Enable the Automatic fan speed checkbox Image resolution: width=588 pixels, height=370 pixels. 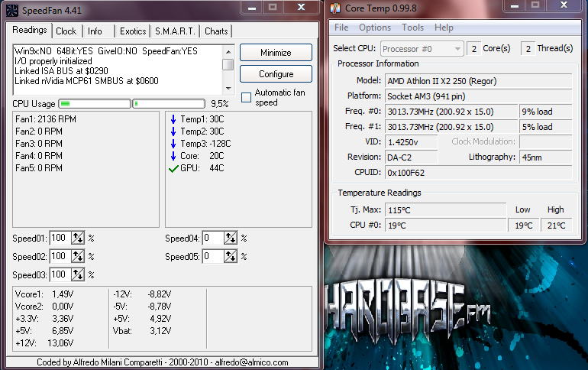246,98
